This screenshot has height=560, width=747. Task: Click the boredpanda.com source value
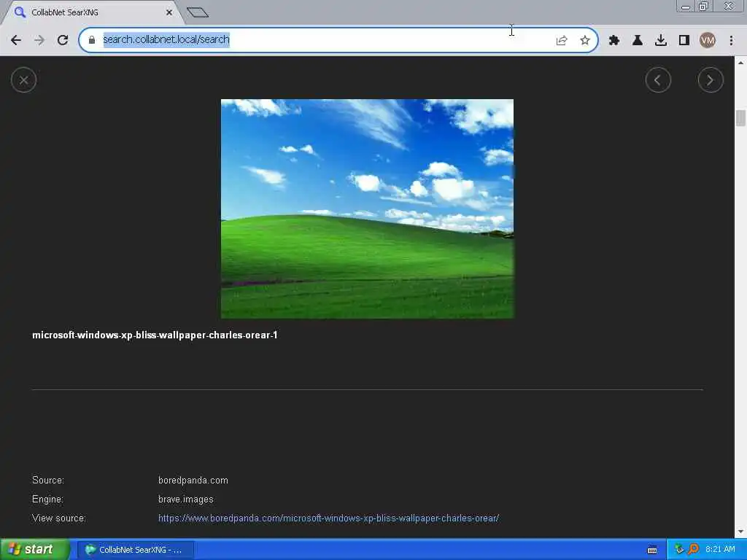point(193,480)
